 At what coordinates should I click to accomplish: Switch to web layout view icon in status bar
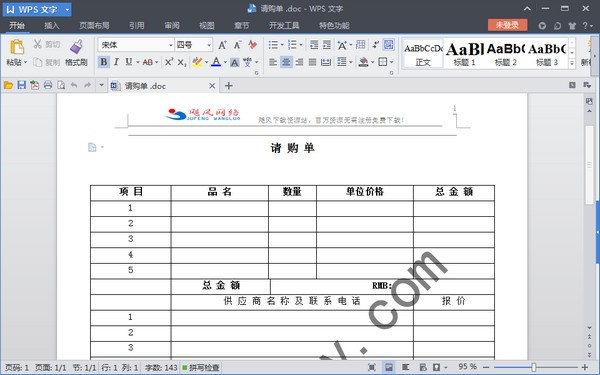pyautogui.click(x=423, y=367)
